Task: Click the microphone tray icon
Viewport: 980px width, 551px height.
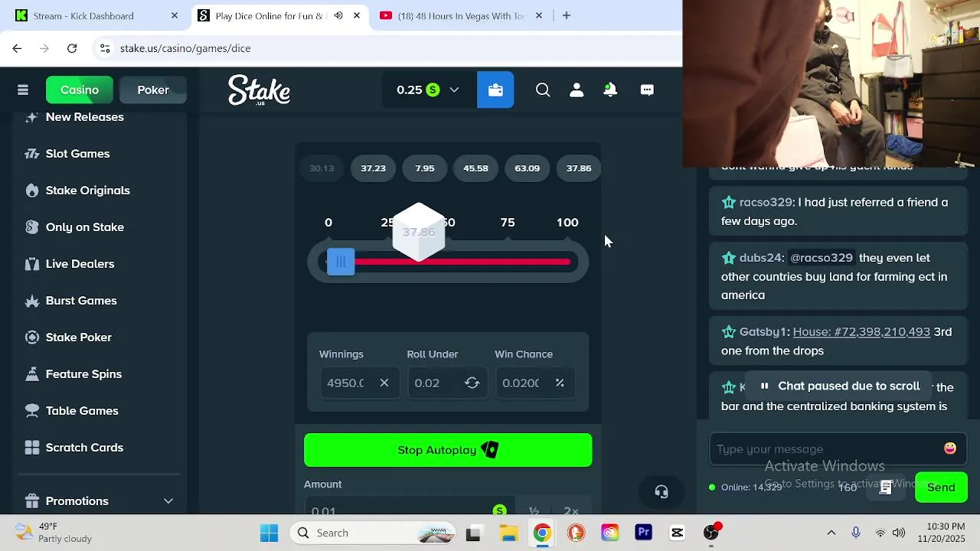Action: click(856, 533)
